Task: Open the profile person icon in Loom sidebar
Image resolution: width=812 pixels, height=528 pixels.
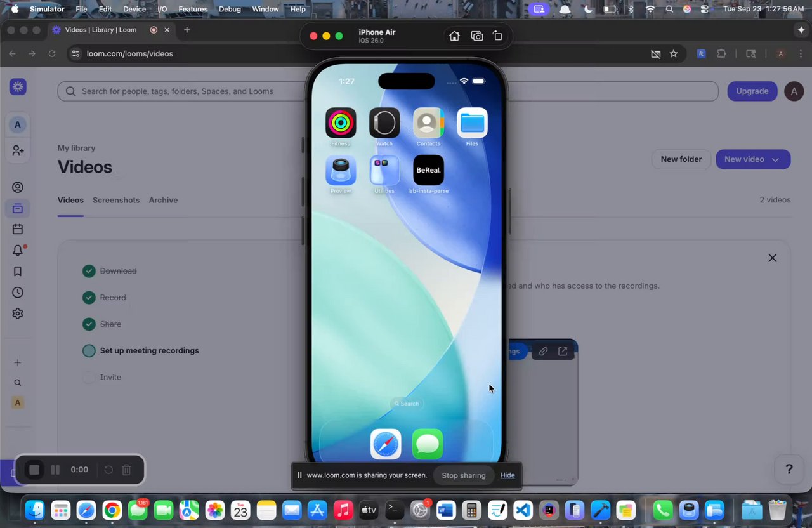Action: [x=18, y=187]
